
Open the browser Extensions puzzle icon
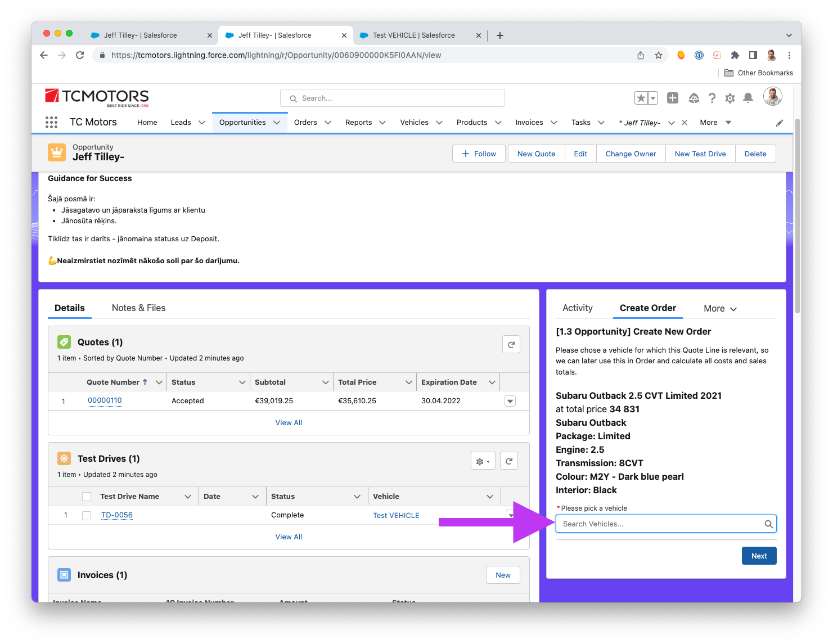[735, 55]
